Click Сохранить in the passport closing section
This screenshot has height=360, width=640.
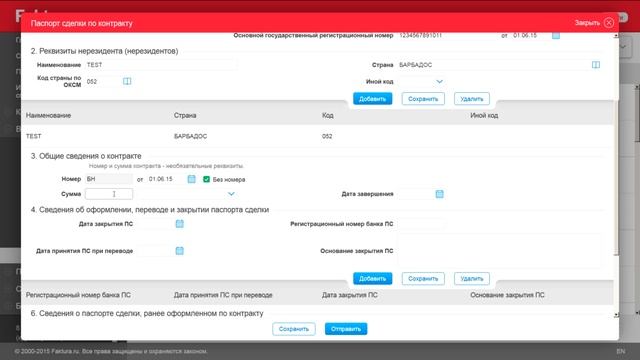point(423,278)
